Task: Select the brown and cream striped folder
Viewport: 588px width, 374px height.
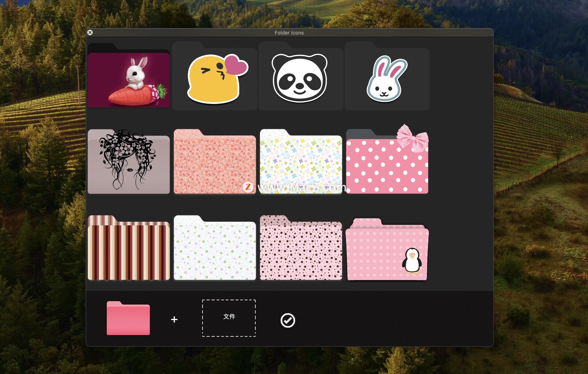Action: tap(129, 248)
